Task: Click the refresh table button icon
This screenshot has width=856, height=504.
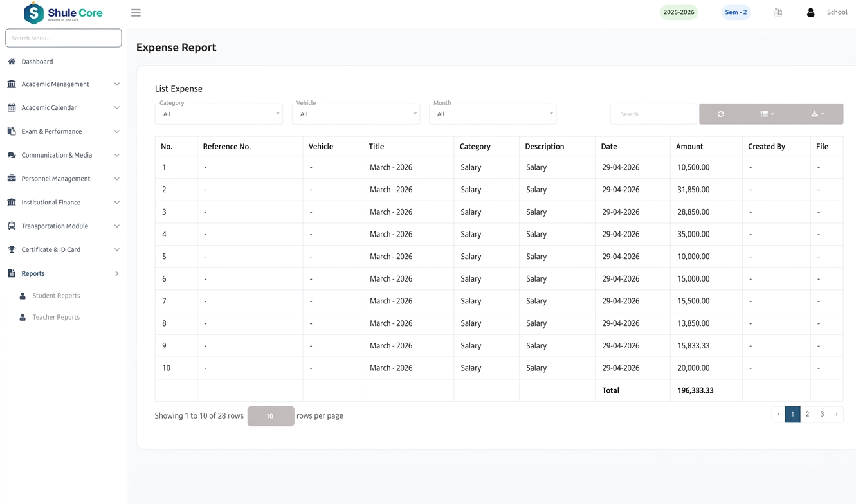Action: pyautogui.click(x=720, y=114)
